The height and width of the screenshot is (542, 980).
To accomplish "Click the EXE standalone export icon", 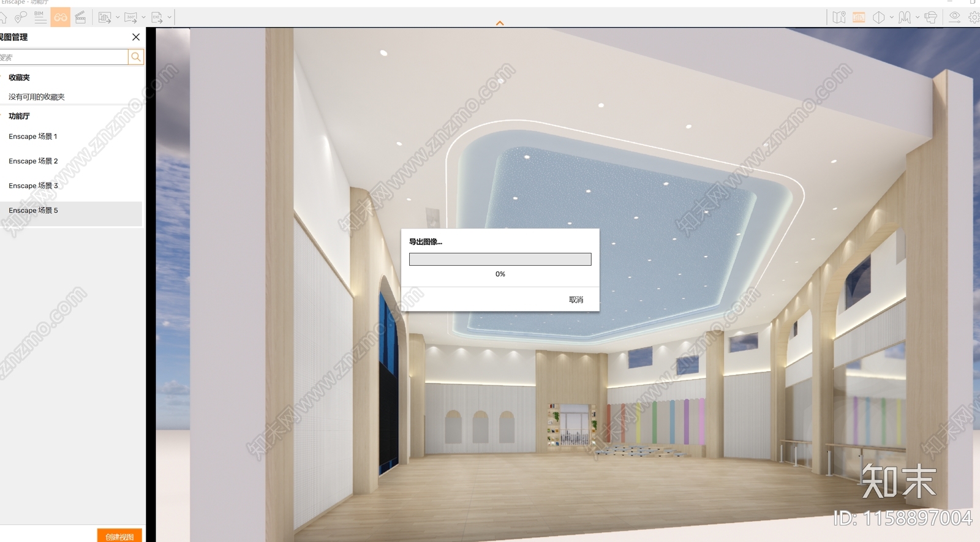I will click(x=157, y=18).
